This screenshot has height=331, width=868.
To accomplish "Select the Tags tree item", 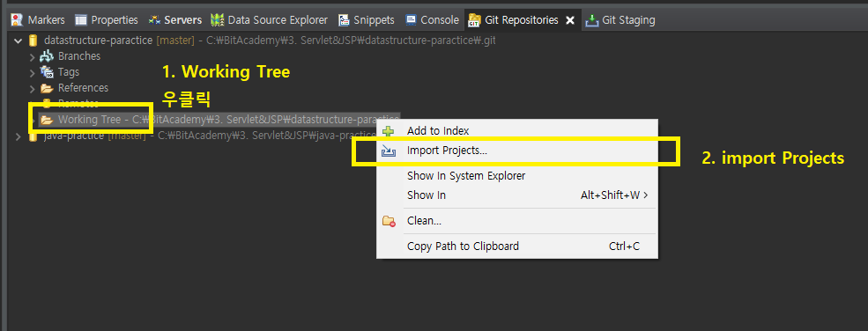I will point(69,72).
